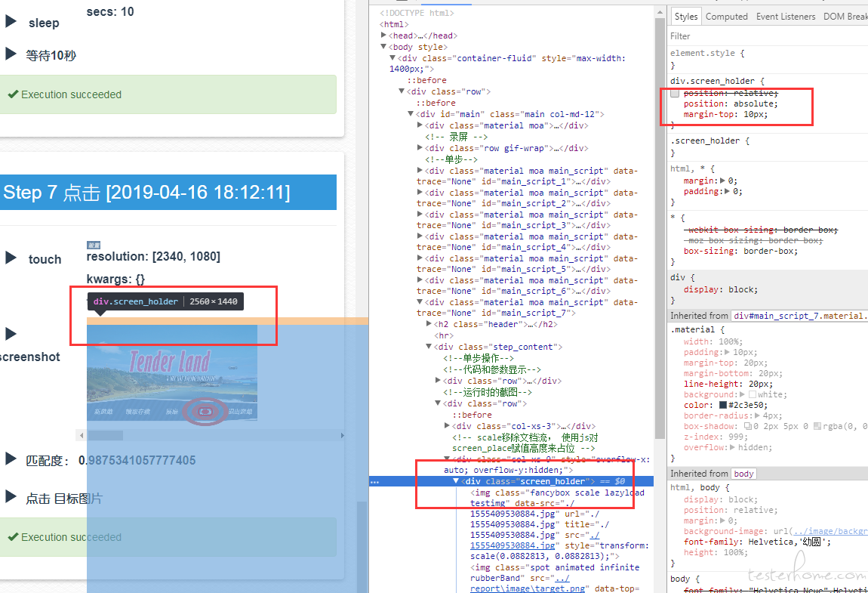Select the display: block declaration under div
The width and height of the screenshot is (868, 593).
(x=720, y=289)
